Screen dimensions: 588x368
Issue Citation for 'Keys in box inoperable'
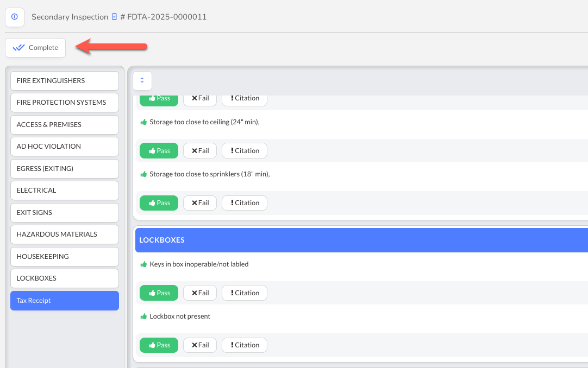(x=244, y=293)
